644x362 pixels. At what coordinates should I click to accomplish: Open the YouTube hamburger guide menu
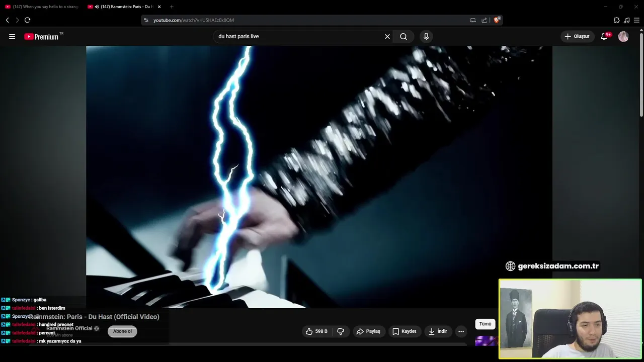click(12, 37)
